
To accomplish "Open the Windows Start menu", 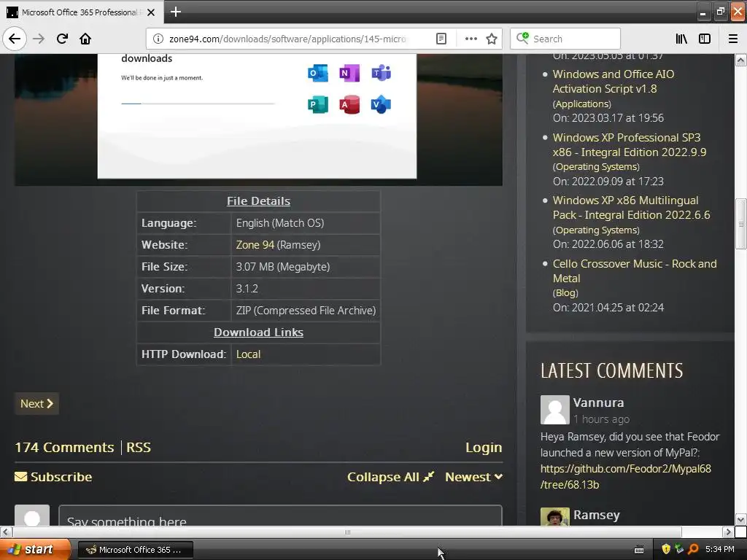I will point(35,549).
